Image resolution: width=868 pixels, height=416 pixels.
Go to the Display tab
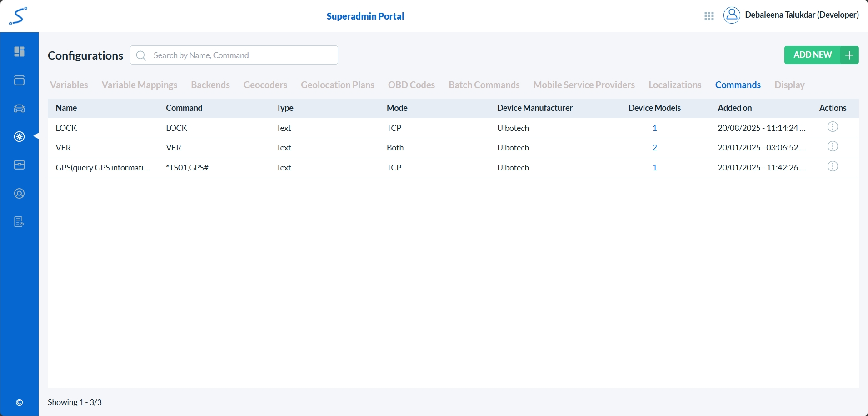[789, 85]
